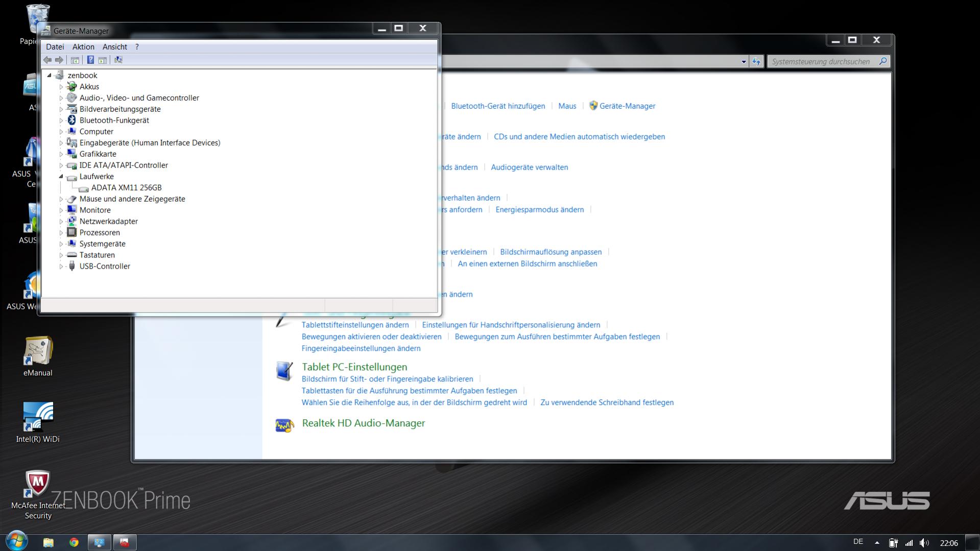
Task: Click the refresh button beside the address bar
Action: pos(756,62)
